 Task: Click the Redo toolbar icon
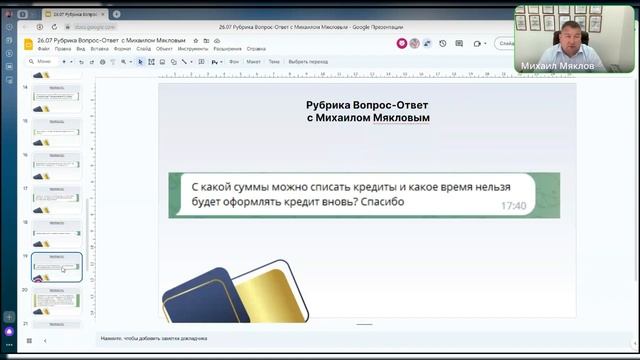point(92,62)
